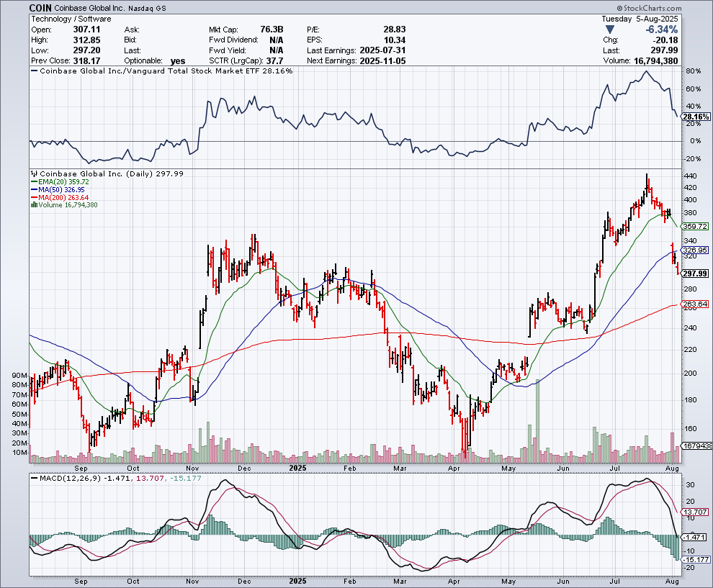The height and width of the screenshot is (588, 713).
Task: Click the -15.177 histogram tag on the MACD axis
Action: tap(695, 559)
